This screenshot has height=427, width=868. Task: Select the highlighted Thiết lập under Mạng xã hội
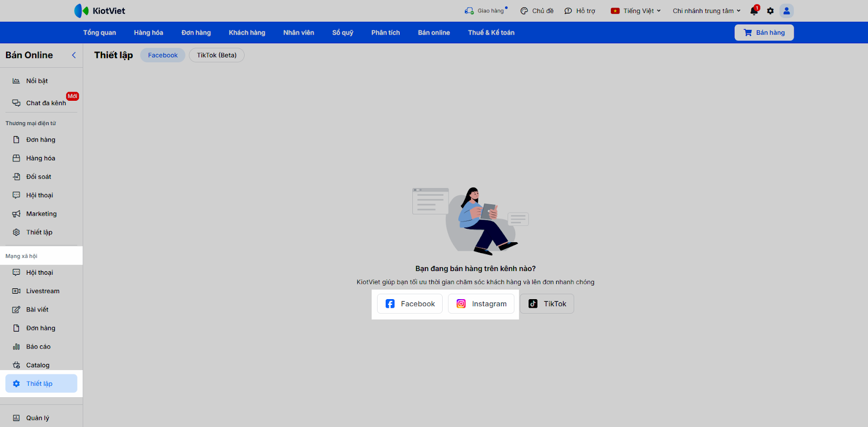click(41, 384)
